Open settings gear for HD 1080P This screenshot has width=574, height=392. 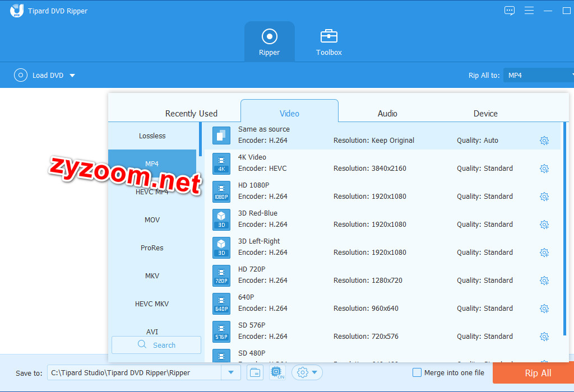coord(544,197)
